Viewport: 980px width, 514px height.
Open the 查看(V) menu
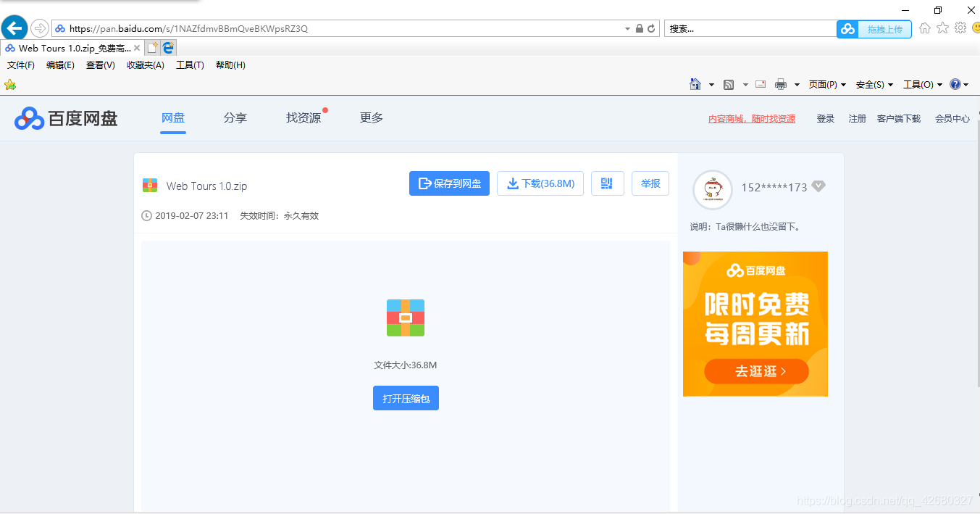pos(101,65)
